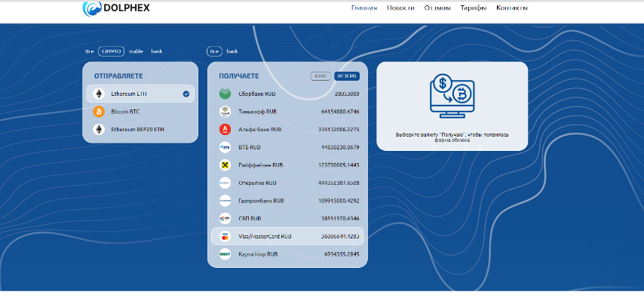Click the Газпромбанк reserve value 109915000.4292

[x=339, y=201]
